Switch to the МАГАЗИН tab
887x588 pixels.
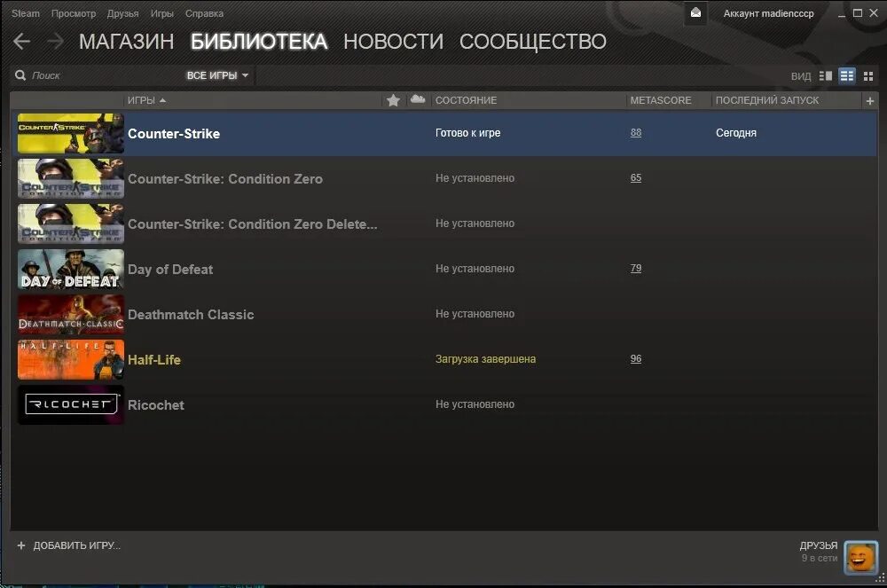[x=126, y=42]
